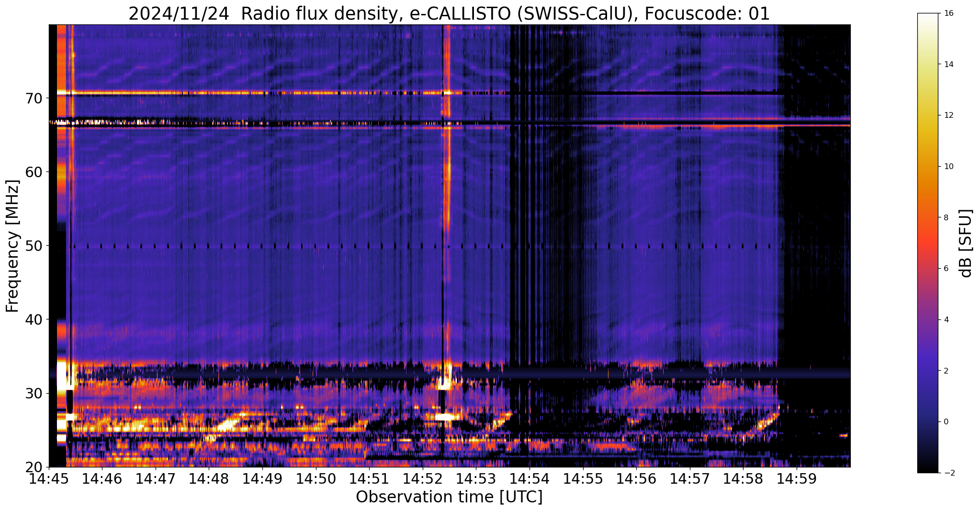Click the 14:46 time tick label
This screenshot has height=511, width=980.
[x=102, y=479]
